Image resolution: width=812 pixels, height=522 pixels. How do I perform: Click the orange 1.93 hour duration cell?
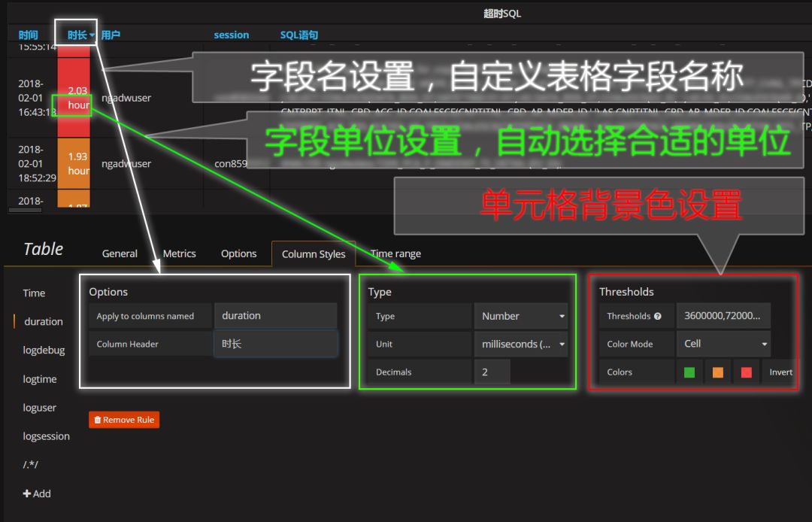click(x=74, y=163)
